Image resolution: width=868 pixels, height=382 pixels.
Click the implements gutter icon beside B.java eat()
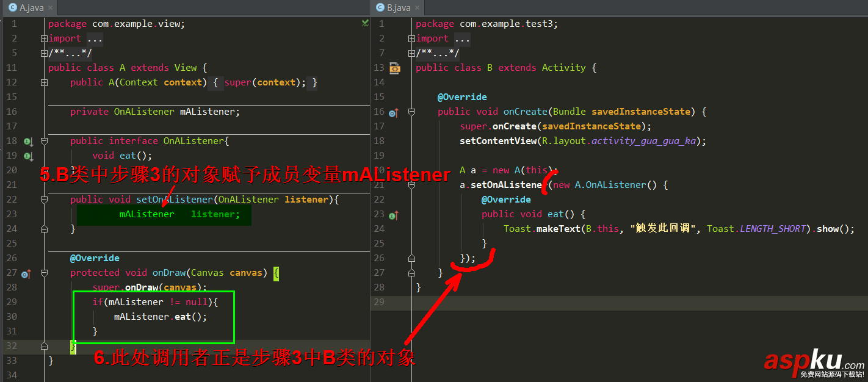click(393, 215)
